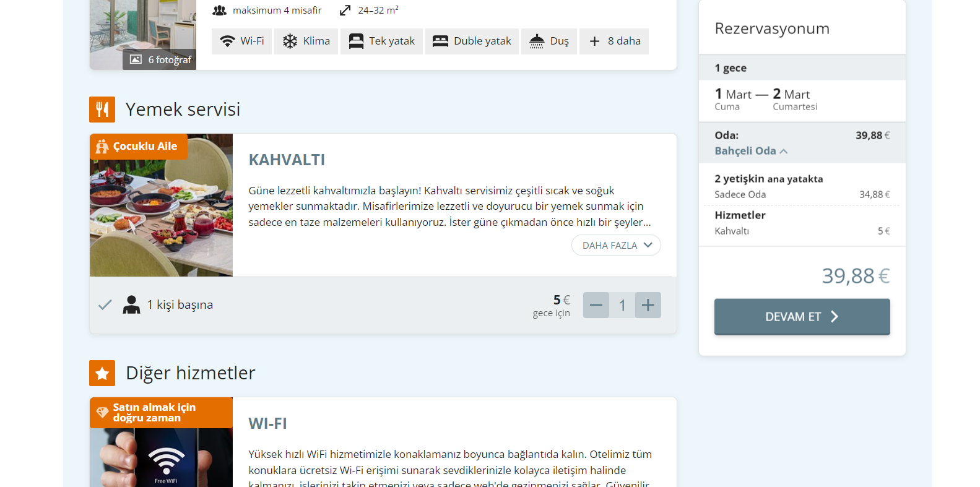The image size is (980, 487).
Task: Click the Tek yatak single bed icon
Action: (356, 41)
